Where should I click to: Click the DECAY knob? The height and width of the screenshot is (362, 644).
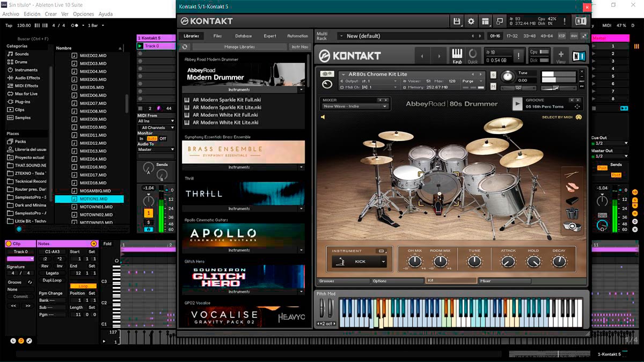point(559,261)
